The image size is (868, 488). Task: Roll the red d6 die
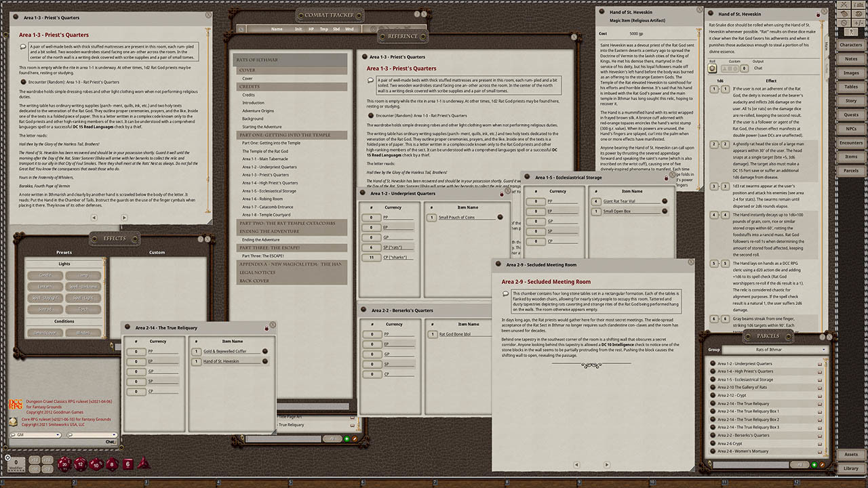click(x=128, y=464)
